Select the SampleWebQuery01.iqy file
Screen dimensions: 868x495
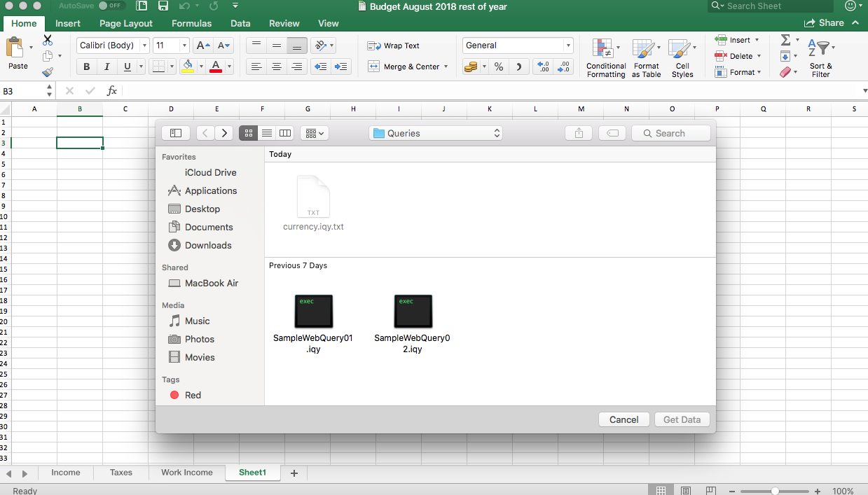point(313,312)
